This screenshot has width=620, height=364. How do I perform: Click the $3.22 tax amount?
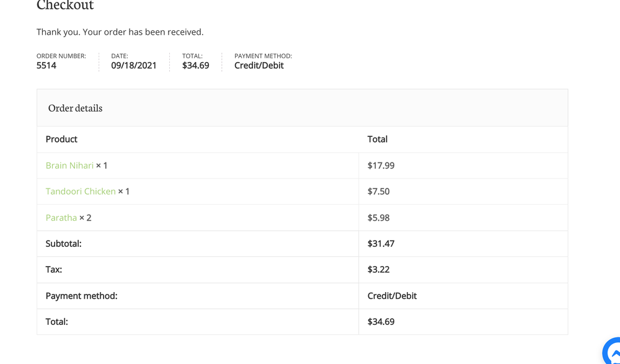coord(378,270)
